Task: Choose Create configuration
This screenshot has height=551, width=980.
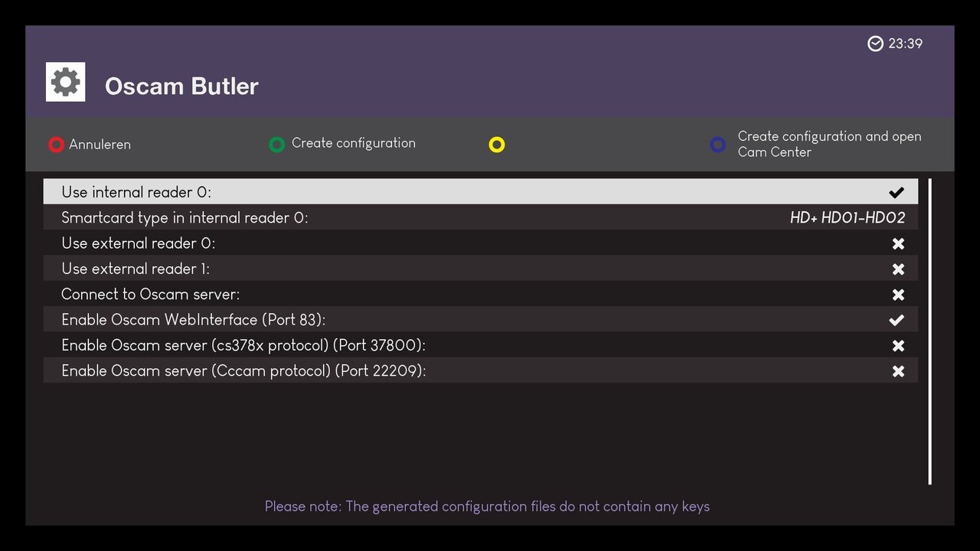Action: tap(354, 143)
